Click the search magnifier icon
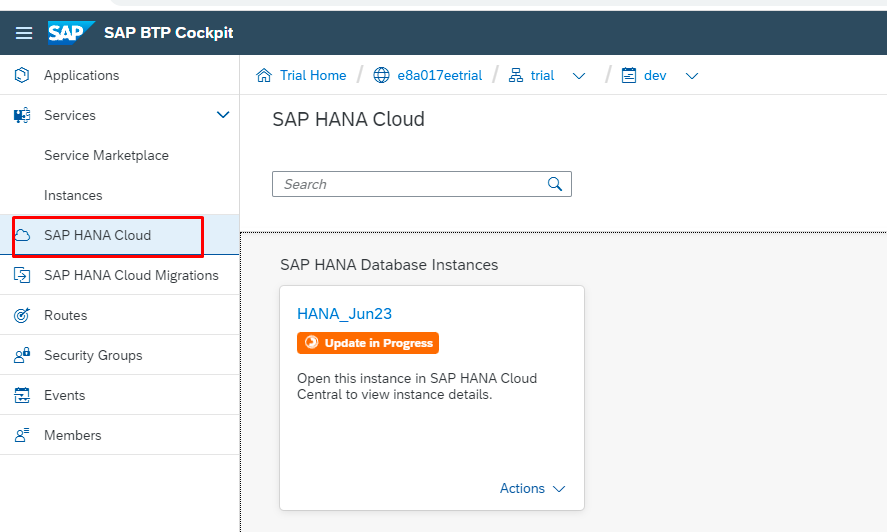The height and width of the screenshot is (532, 887). (x=555, y=184)
